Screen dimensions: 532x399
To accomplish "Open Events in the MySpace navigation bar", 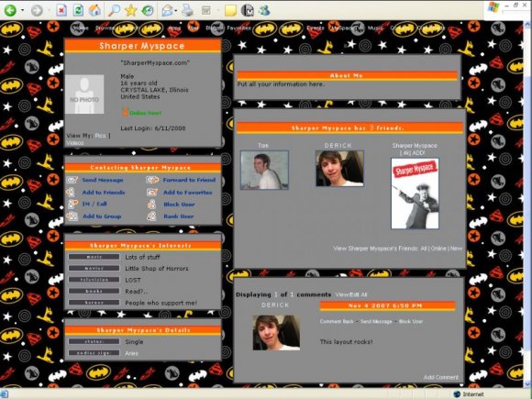I will click(316, 28).
